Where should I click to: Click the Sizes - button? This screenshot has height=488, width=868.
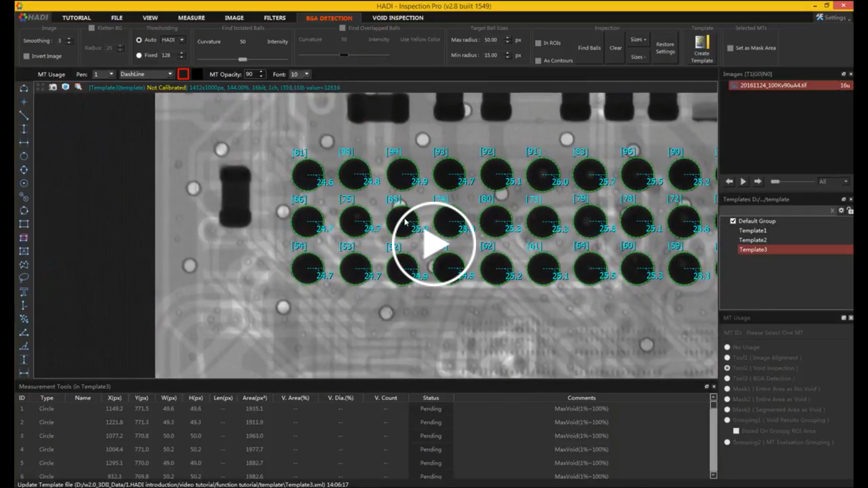tap(638, 57)
